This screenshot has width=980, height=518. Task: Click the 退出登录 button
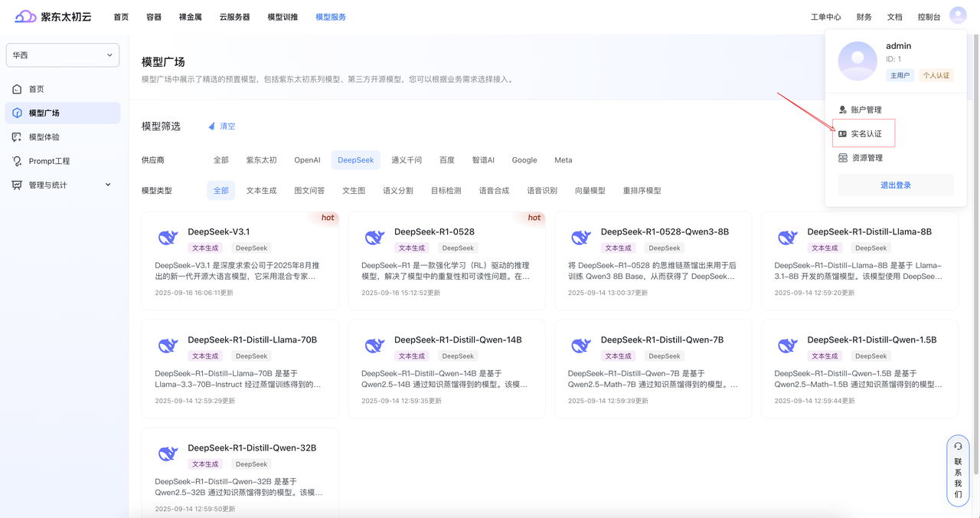pos(895,185)
